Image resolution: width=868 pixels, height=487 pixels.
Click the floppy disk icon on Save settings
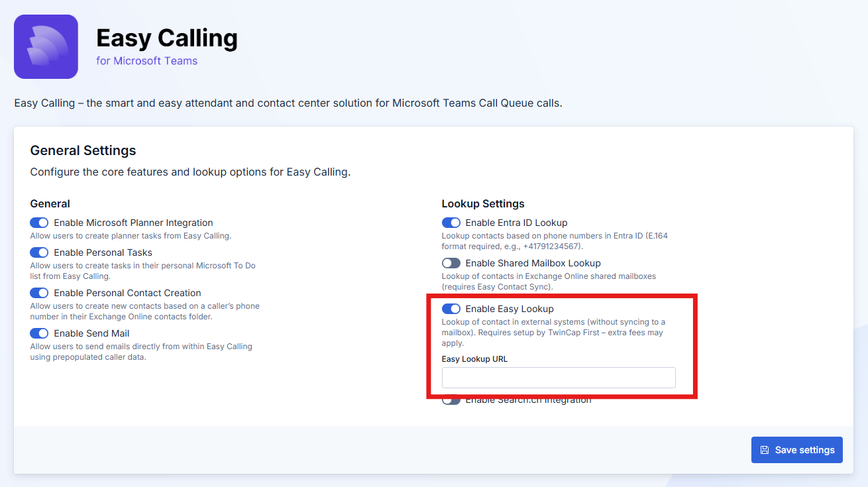coord(764,450)
